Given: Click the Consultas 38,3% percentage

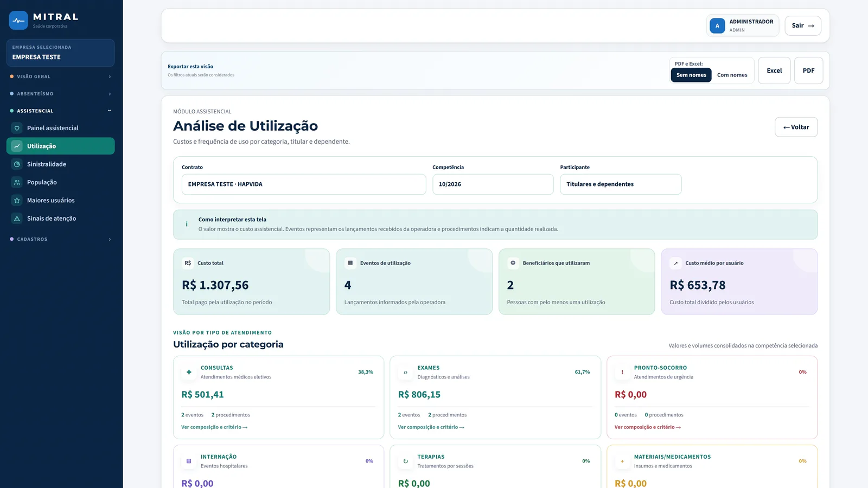Looking at the screenshot, I should (x=366, y=372).
